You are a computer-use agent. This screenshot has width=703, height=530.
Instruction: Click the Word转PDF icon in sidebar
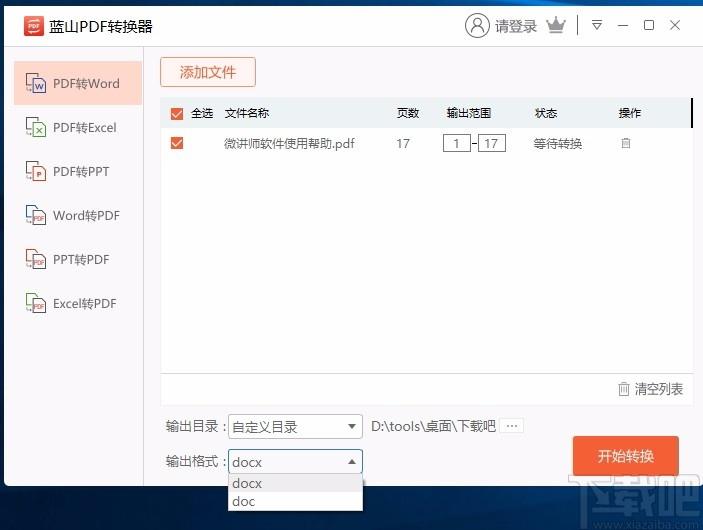point(36,215)
